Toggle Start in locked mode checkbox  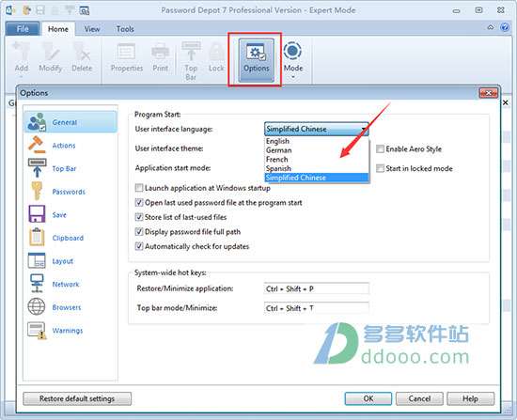pos(380,168)
